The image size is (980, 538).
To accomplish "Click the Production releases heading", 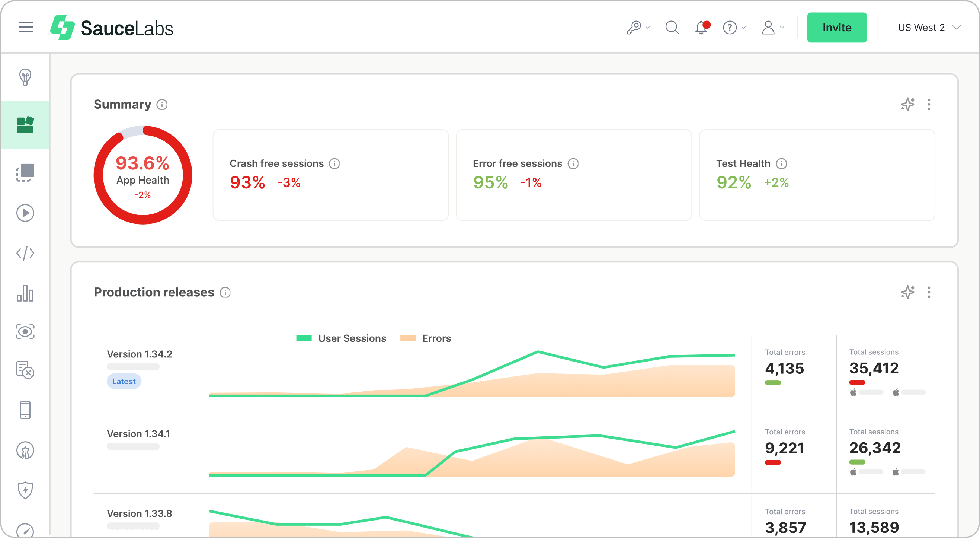I will pos(154,292).
